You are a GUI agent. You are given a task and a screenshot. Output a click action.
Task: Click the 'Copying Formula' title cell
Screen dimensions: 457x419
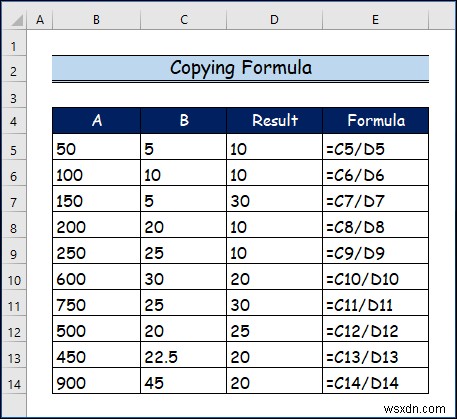pos(240,68)
